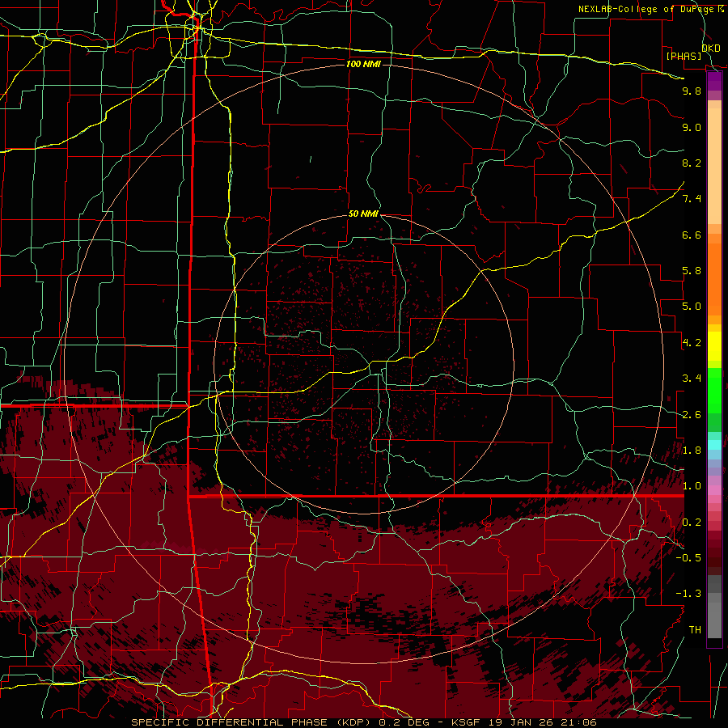The height and width of the screenshot is (728, 728).
Task: Click the 8.2 color scale value
Action: click(692, 163)
